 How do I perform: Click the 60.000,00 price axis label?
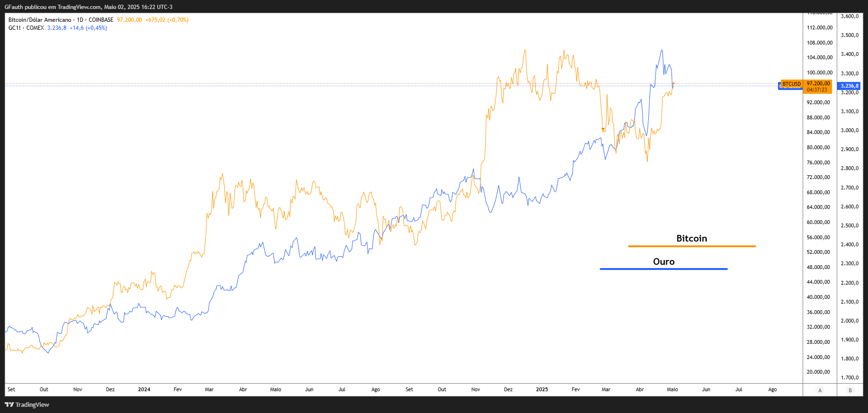coord(818,222)
